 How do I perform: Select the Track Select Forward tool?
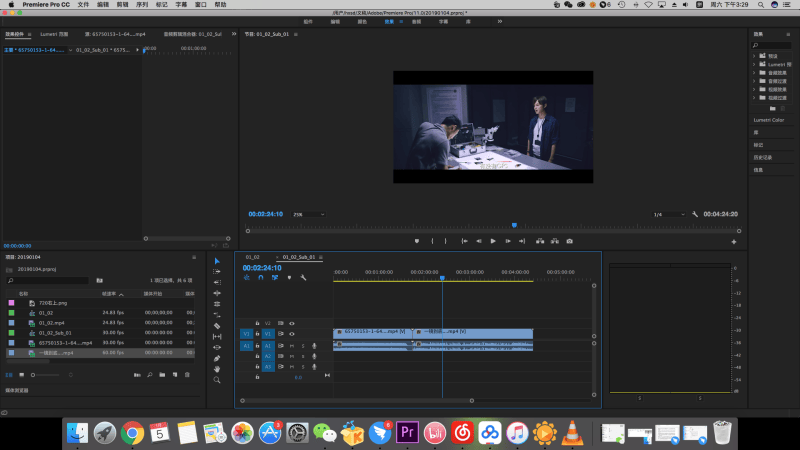point(217,271)
